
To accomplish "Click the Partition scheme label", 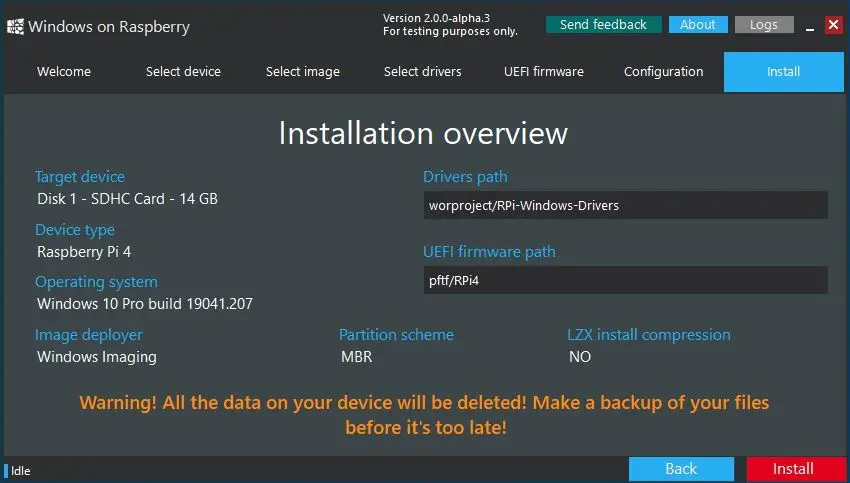I will (x=396, y=335).
